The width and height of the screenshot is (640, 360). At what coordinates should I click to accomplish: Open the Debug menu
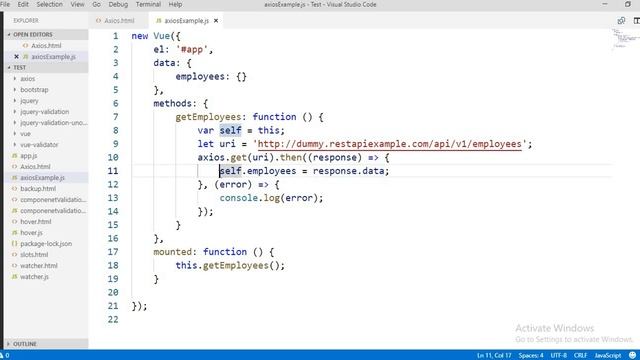(x=118, y=4)
